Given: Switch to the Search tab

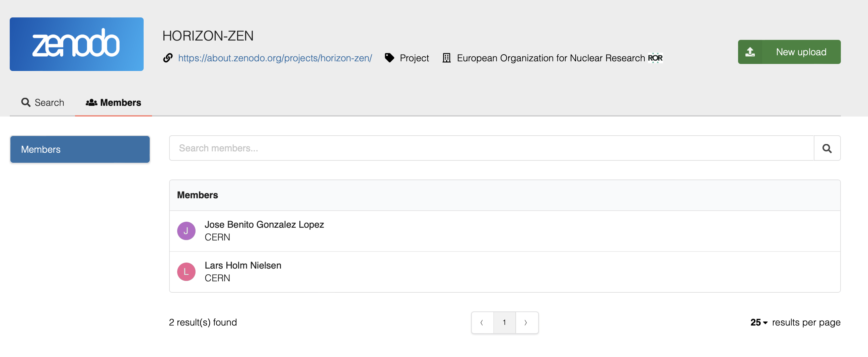Looking at the screenshot, I should click(43, 102).
